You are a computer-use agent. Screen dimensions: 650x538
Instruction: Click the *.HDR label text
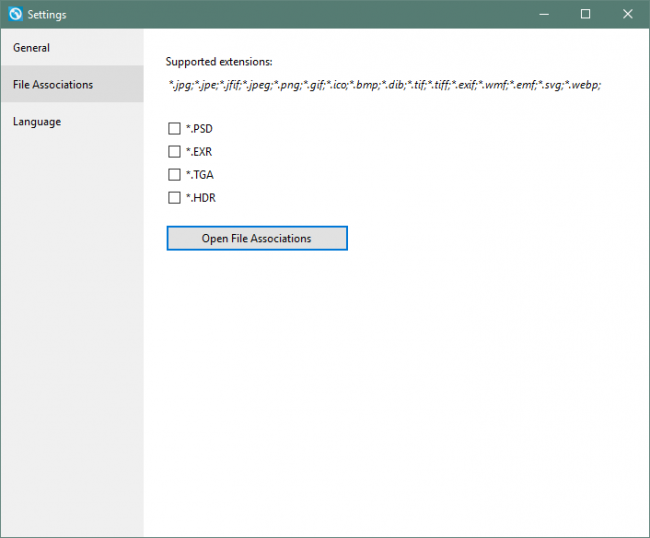click(x=200, y=198)
